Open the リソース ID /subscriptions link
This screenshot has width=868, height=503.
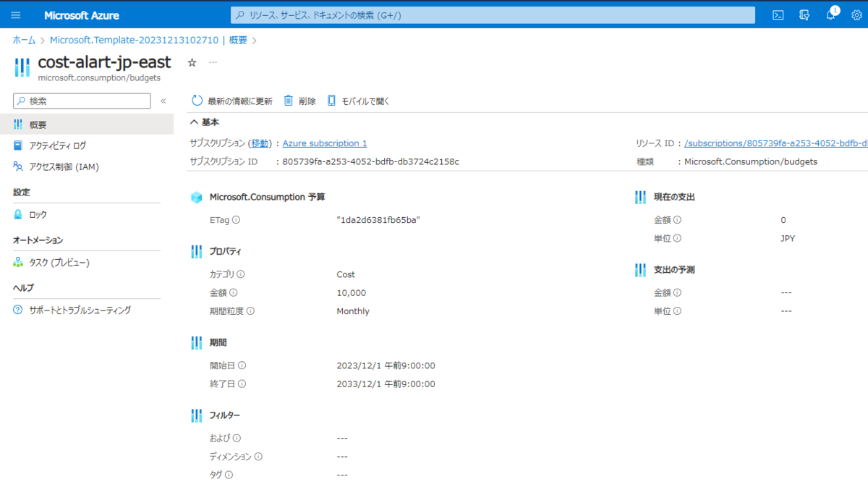tap(776, 143)
